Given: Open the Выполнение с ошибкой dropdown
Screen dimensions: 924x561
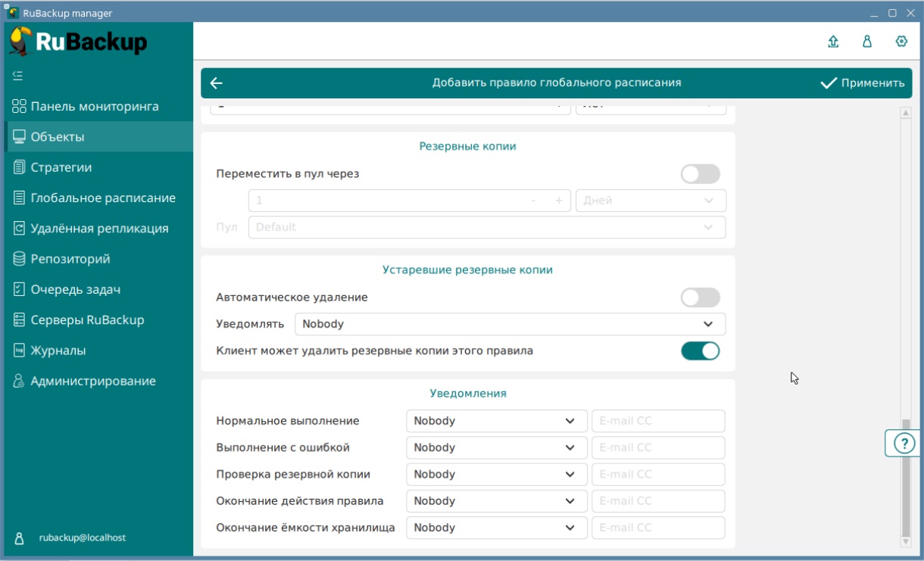Looking at the screenshot, I should click(496, 447).
